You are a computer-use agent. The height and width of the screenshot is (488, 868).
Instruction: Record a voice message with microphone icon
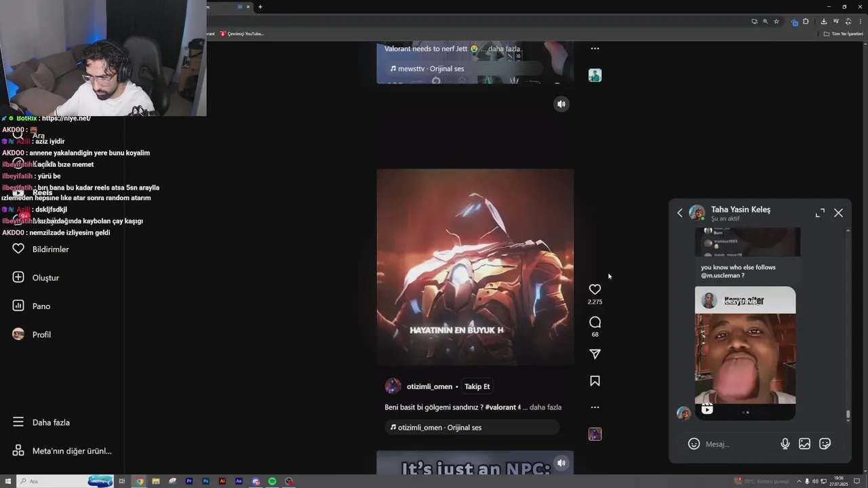click(x=785, y=444)
